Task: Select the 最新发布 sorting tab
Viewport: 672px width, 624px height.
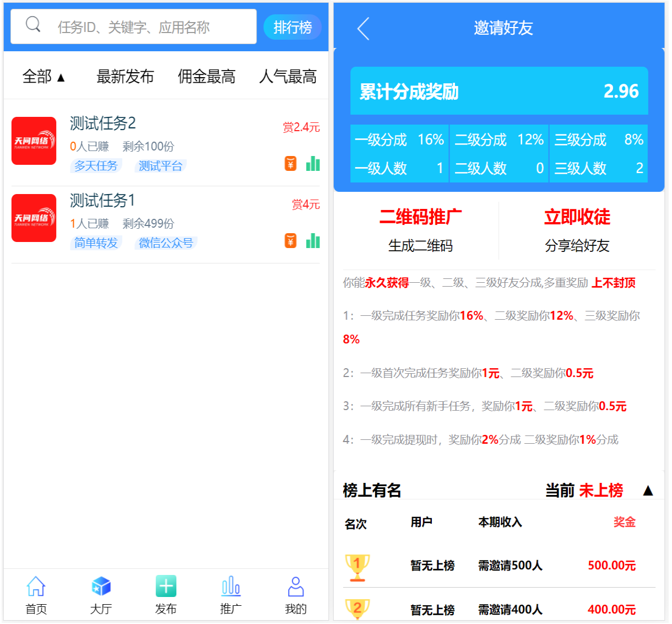Action: pos(125,77)
